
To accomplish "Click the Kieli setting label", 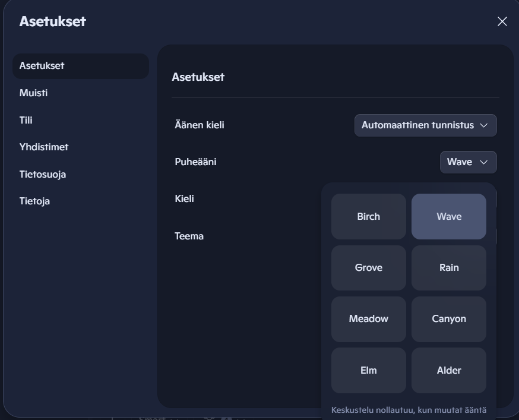I will coord(184,198).
